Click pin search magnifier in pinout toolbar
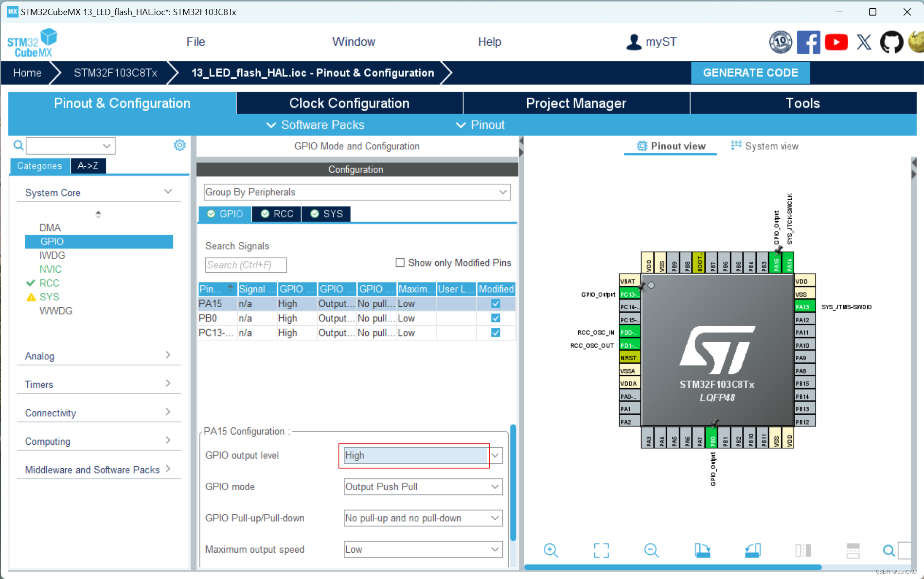This screenshot has height=579, width=924. (x=888, y=550)
